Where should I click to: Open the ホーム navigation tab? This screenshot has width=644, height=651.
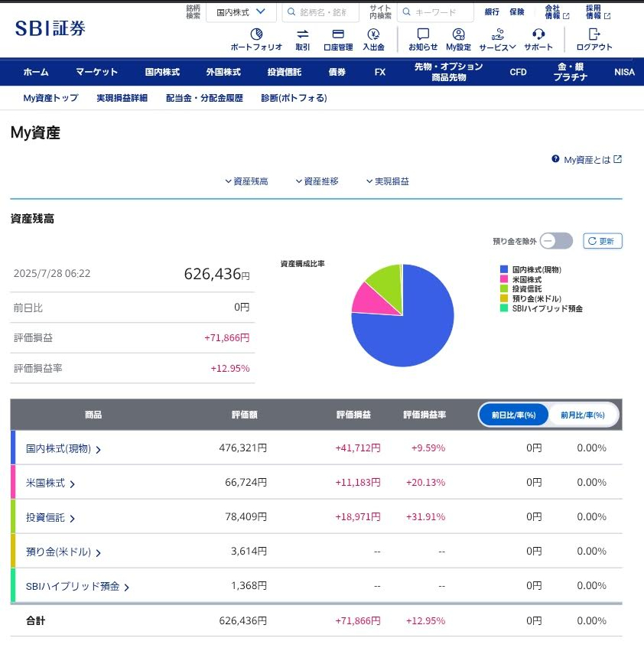pyautogui.click(x=36, y=72)
